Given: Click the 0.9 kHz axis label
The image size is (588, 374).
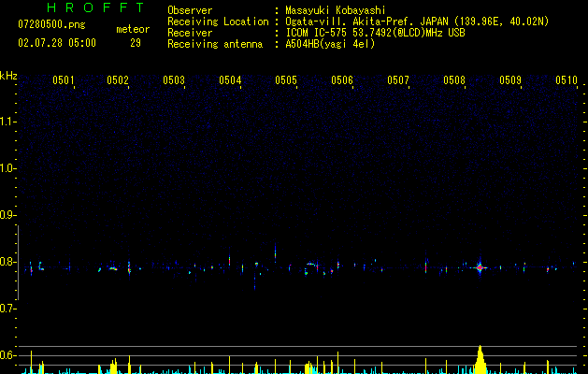Looking at the screenshot, I should (x=7, y=215).
